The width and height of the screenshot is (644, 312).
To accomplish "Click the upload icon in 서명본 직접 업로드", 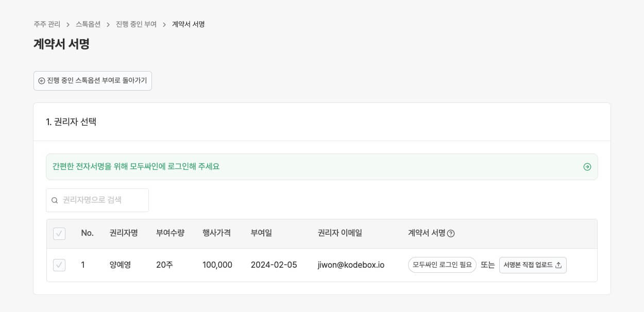I will click(558, 265).
